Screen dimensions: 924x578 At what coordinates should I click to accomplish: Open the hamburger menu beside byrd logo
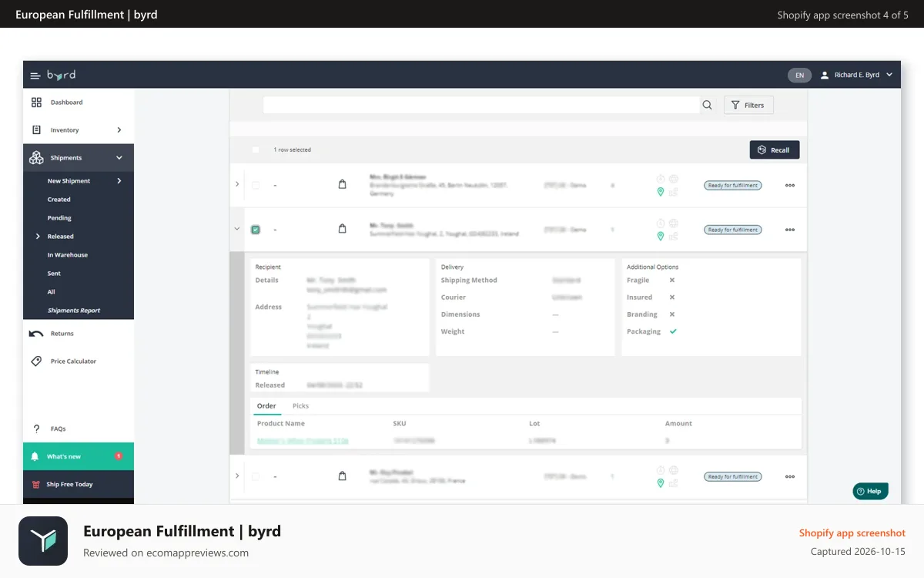tap(35, 76)
